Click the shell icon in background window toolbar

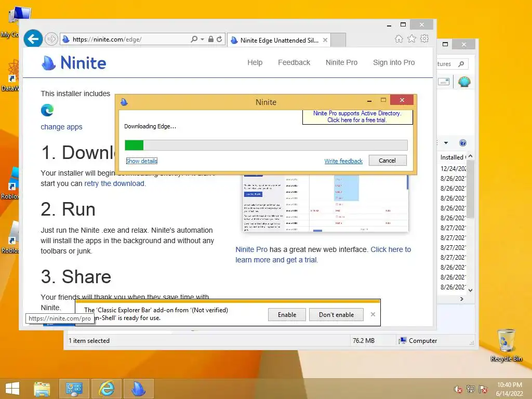[464, 82]
